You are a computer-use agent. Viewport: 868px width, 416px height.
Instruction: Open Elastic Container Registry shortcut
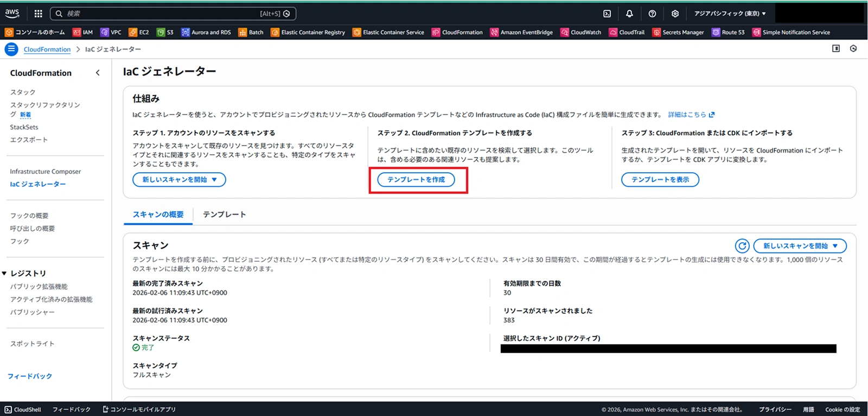pos(308,33)
